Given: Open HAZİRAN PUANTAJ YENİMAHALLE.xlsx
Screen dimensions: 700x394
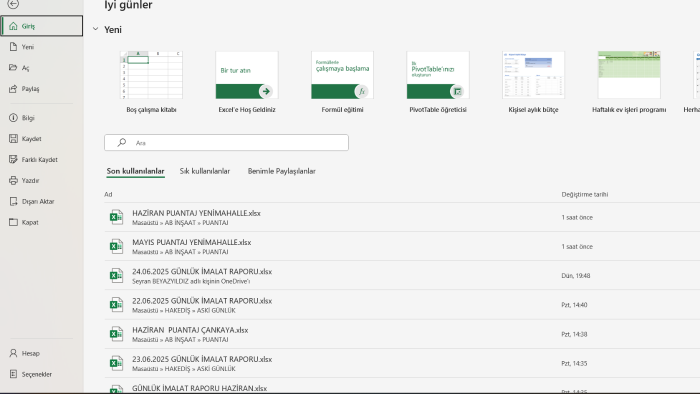Looking at the screenshot, I should [402, 217].
